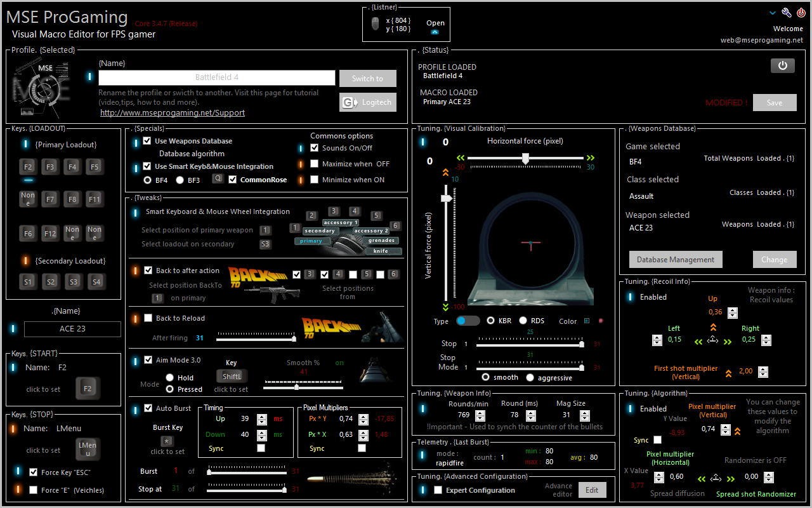The image size is (812, 508).
Task: Open the wrench and screwdriver settings icon
Action: pyautogui.click(x=787, y=13)
